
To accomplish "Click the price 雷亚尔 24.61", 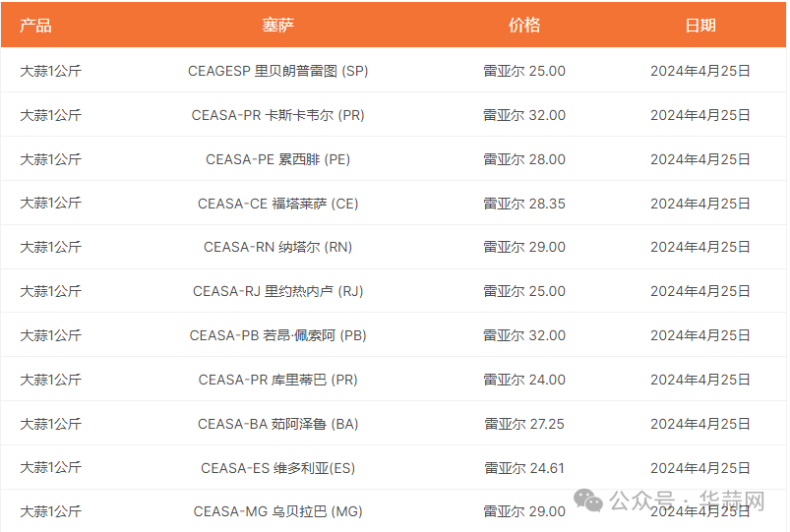I will click(524, 468).
